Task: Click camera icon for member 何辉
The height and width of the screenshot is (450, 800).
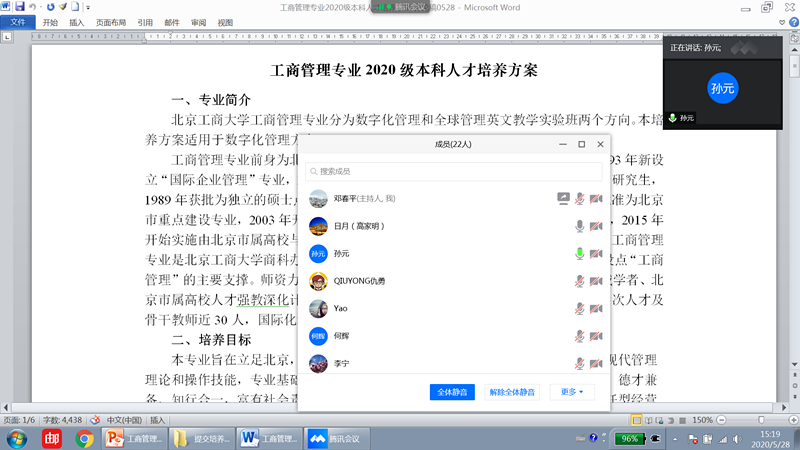Action: [597, 337]
